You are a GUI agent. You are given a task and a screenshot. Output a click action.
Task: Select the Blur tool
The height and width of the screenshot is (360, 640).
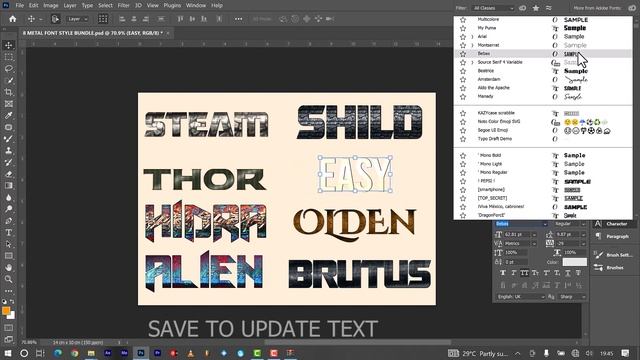(x=9, y=198)
